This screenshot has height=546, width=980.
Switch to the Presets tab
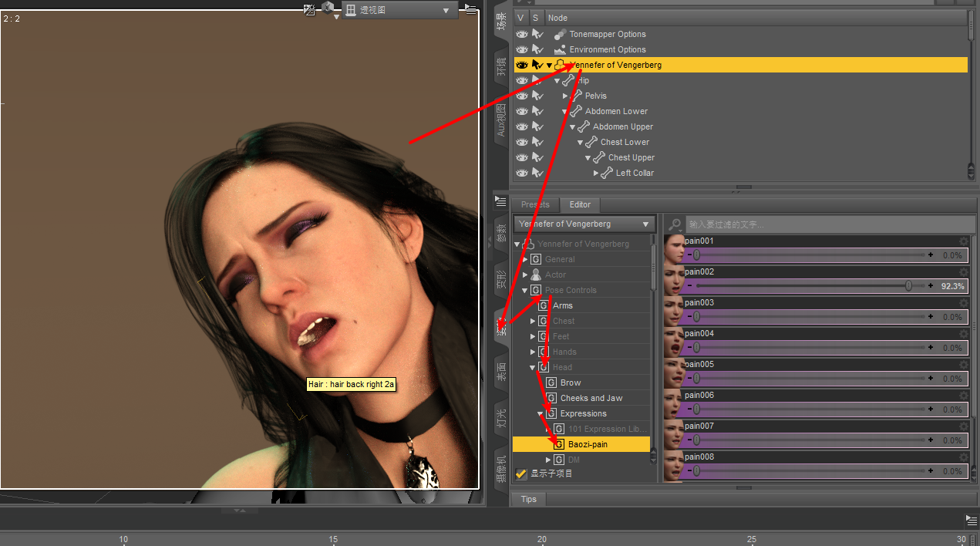click(535, 204)
